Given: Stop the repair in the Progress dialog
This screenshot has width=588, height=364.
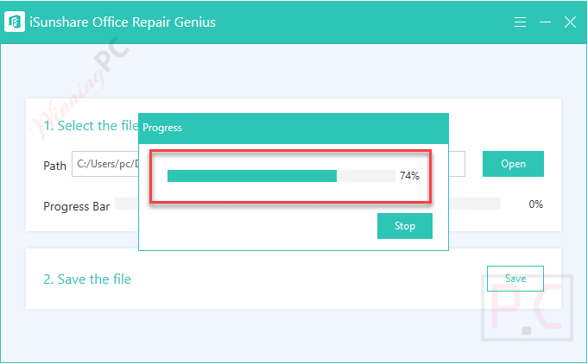Looking at the screenshot, I should point(405,226).
